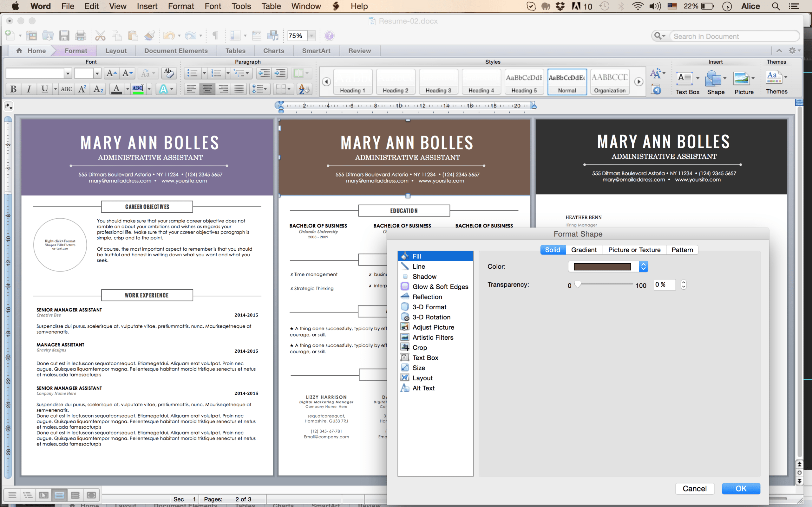Open the Layout ribbon tab
The image size is (812, 507).
point(116,51)
